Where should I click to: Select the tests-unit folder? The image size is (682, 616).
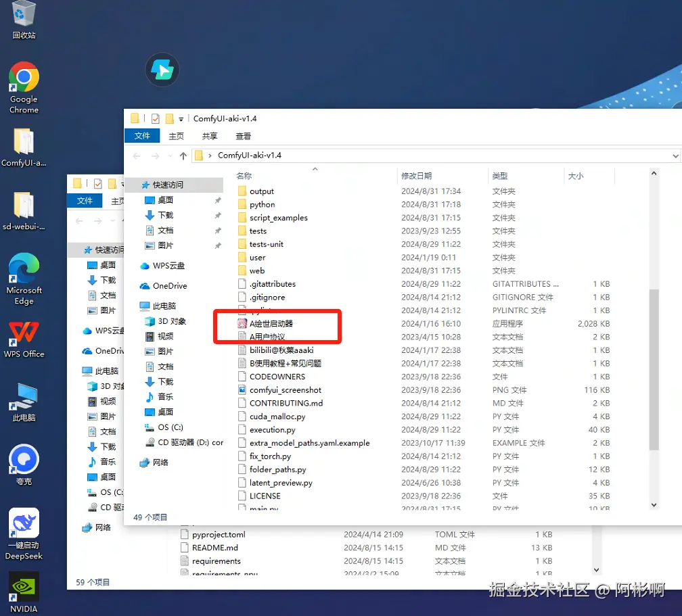tap(266, 244)
